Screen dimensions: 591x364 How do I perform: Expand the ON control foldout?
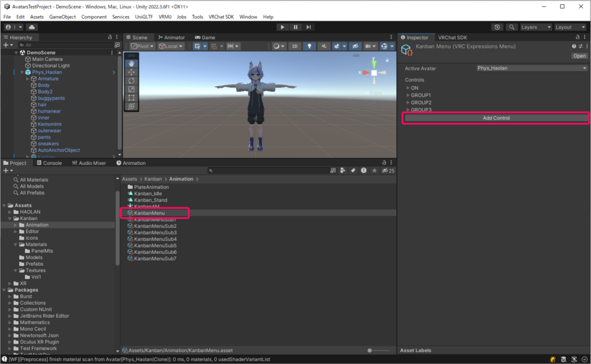click(x=408, y=88)
